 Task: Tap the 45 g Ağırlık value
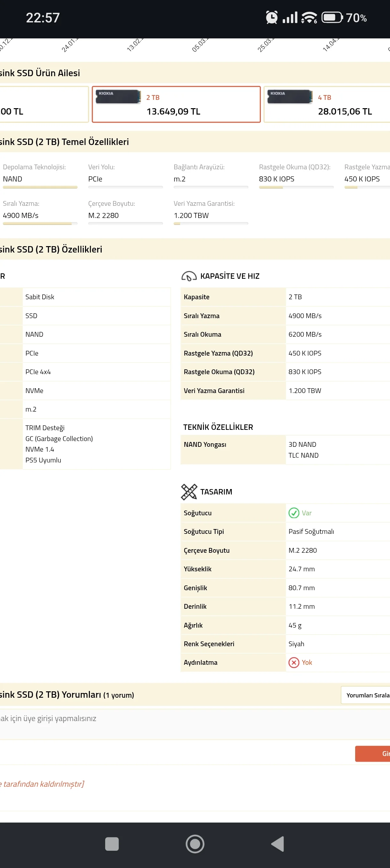point(295,625)
